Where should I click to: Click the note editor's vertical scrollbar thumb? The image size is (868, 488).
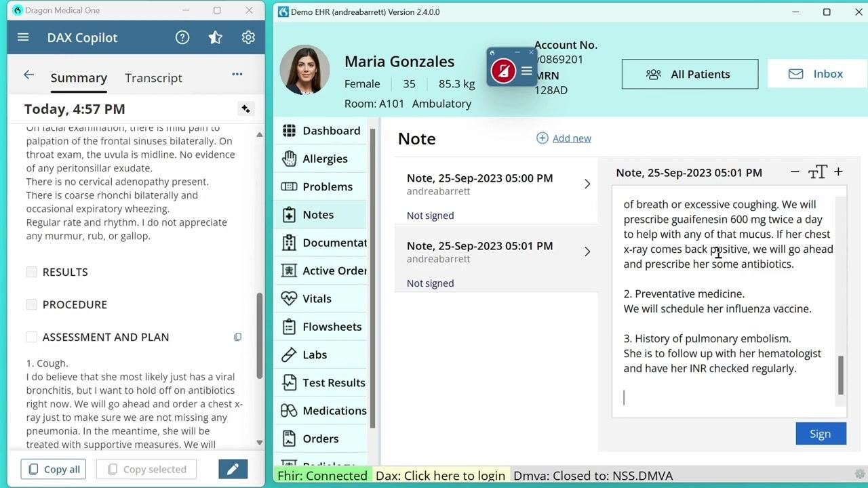pyautogui.click(x=841, y=375)
